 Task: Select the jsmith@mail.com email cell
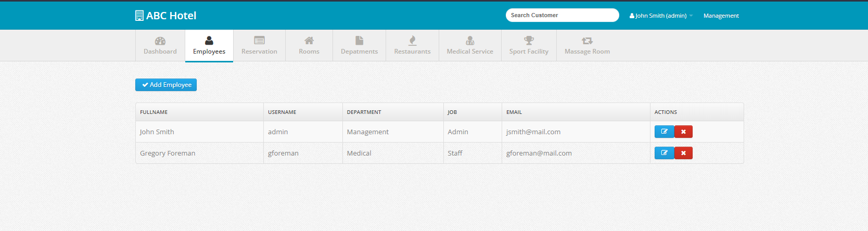click(576, 132)
